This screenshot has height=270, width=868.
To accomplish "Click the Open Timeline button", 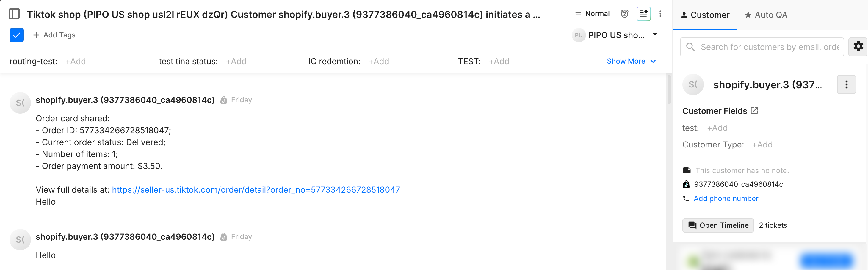I will [x=718, y=225].
